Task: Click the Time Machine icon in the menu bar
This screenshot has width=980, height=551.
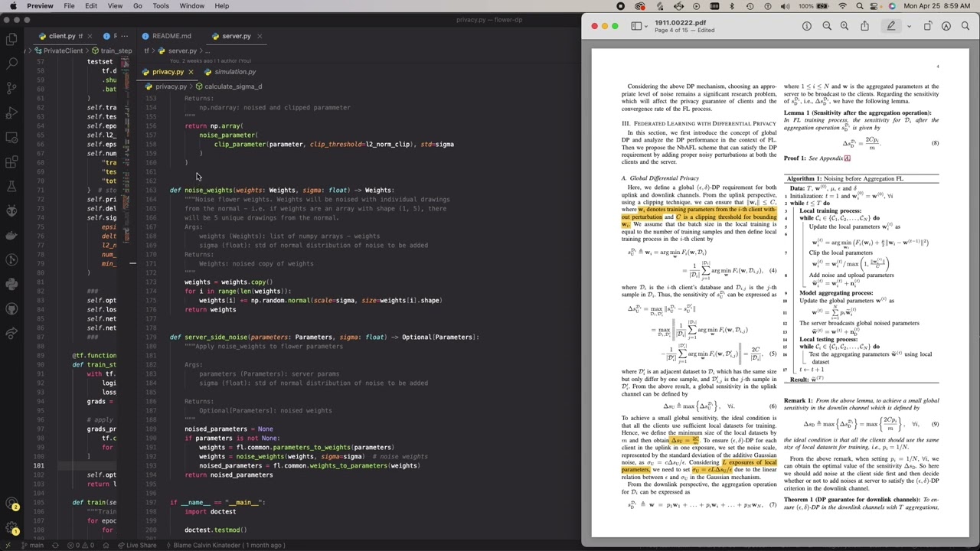Action: click(750, 6)
